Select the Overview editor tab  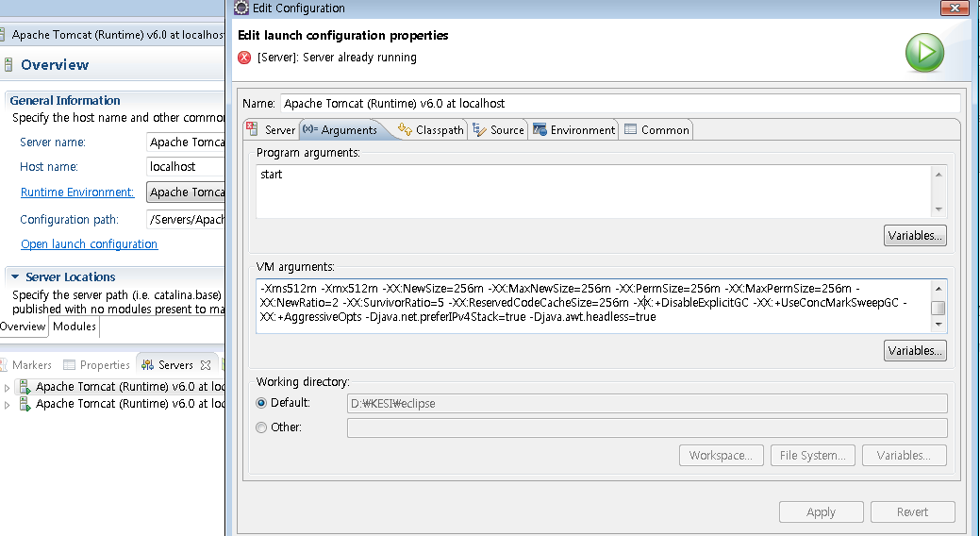(24, 327)
